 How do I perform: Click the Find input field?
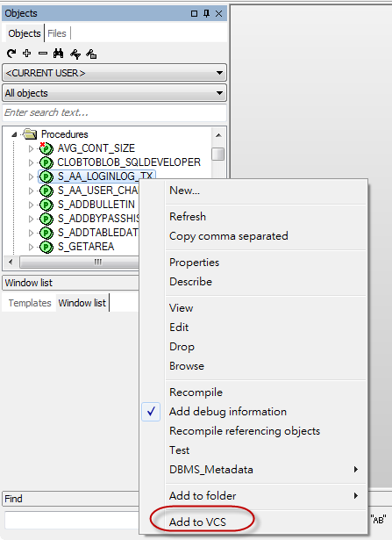tap(72, 520)
